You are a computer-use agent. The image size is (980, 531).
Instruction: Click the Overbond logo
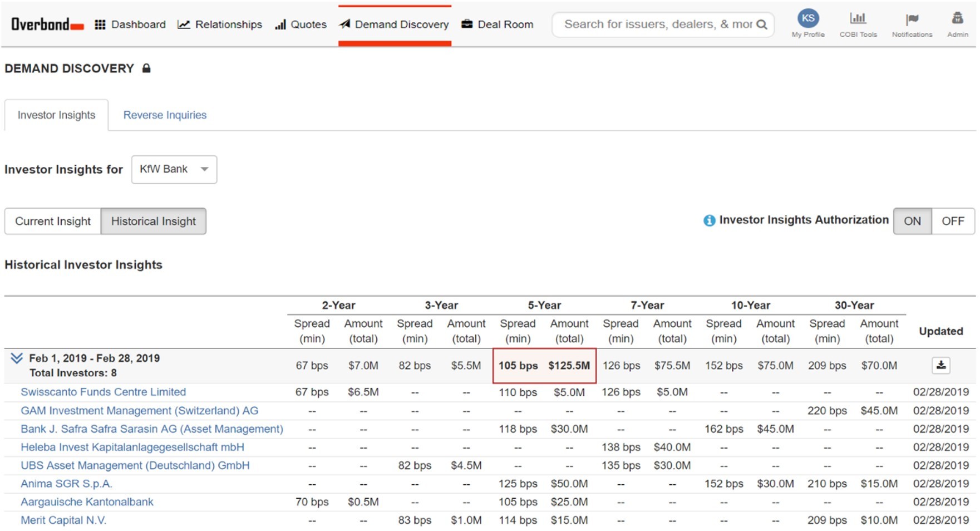pyautogui.click(x=47, y=24)
